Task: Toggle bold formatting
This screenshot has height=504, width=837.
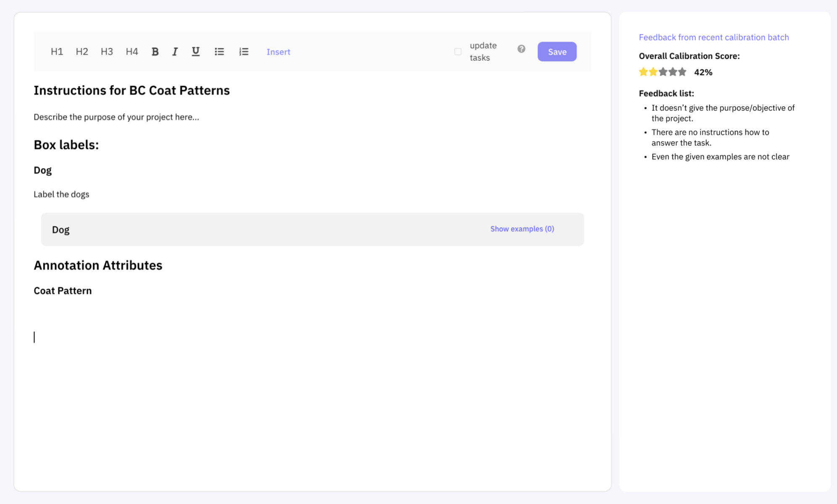Action: pos(155,52)
